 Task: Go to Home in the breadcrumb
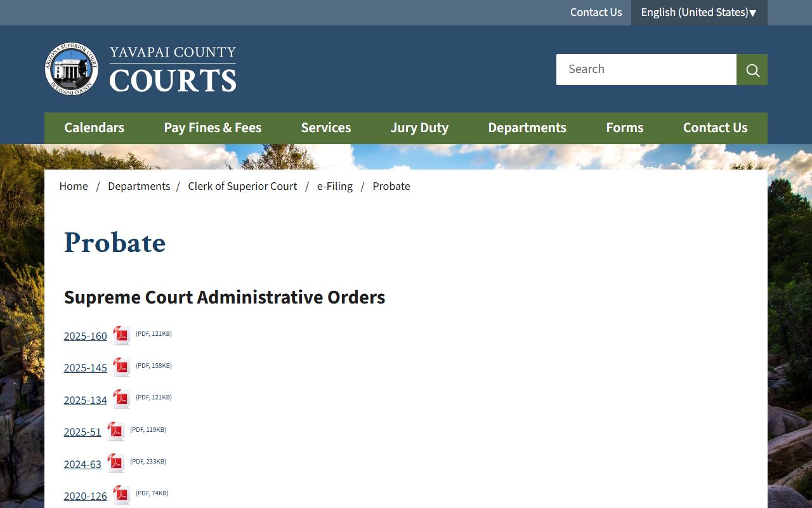[x=74, y=186]
